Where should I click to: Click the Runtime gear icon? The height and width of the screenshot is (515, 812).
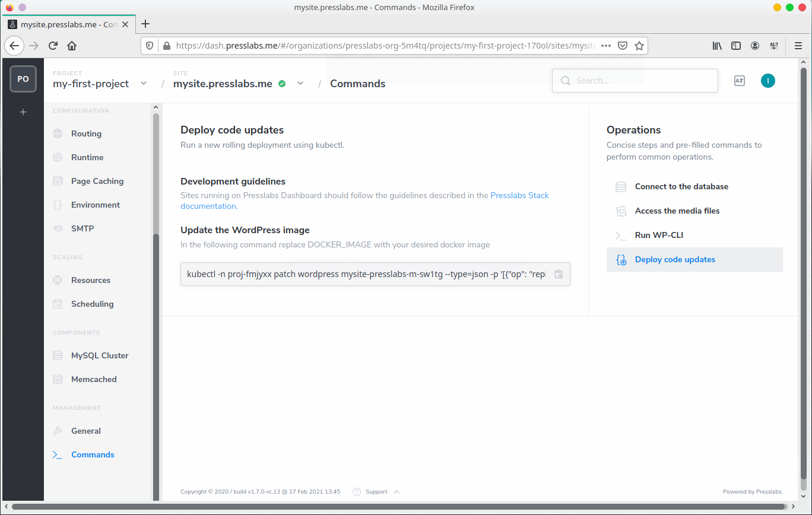pos(58,157)
